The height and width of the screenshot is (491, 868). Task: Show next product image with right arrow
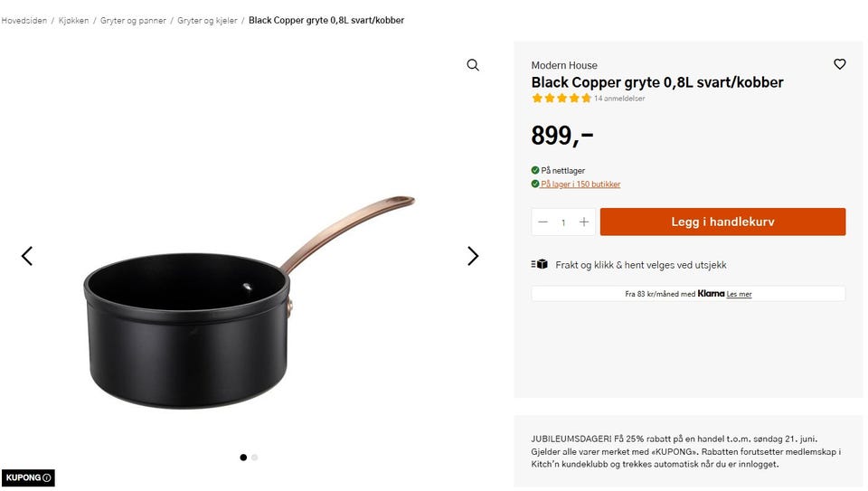click(x=472, y=256)
